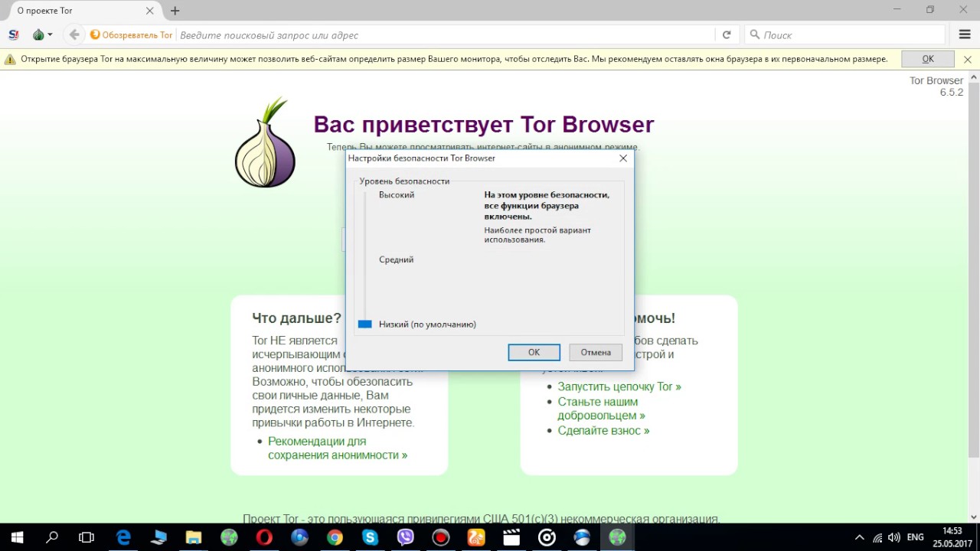Screen dimensions: 980x551
Task: Select the Высокий security level
Action: point(397,195)
